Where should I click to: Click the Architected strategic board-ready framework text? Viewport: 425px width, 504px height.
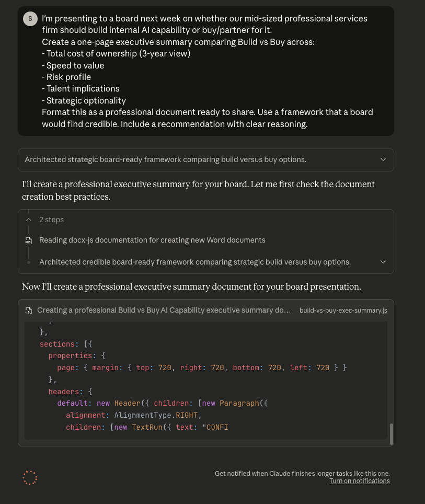(x=165, y=160)
